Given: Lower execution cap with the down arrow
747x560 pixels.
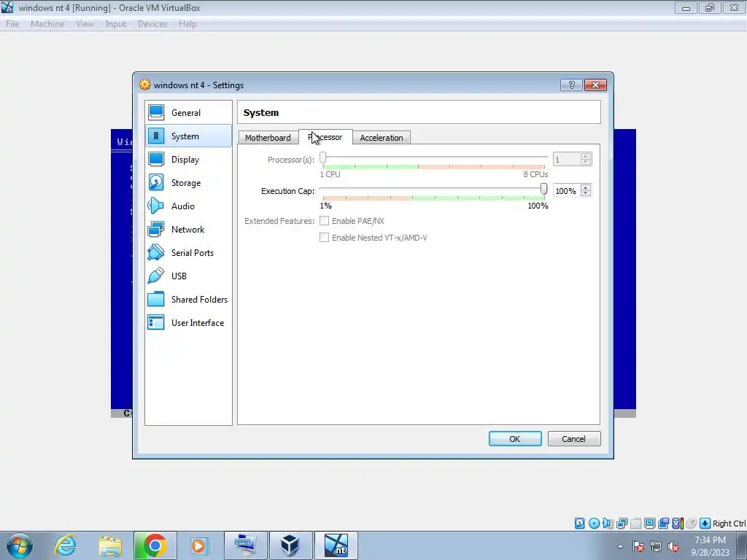Looking at the screenshot, I should pos(586,194).
